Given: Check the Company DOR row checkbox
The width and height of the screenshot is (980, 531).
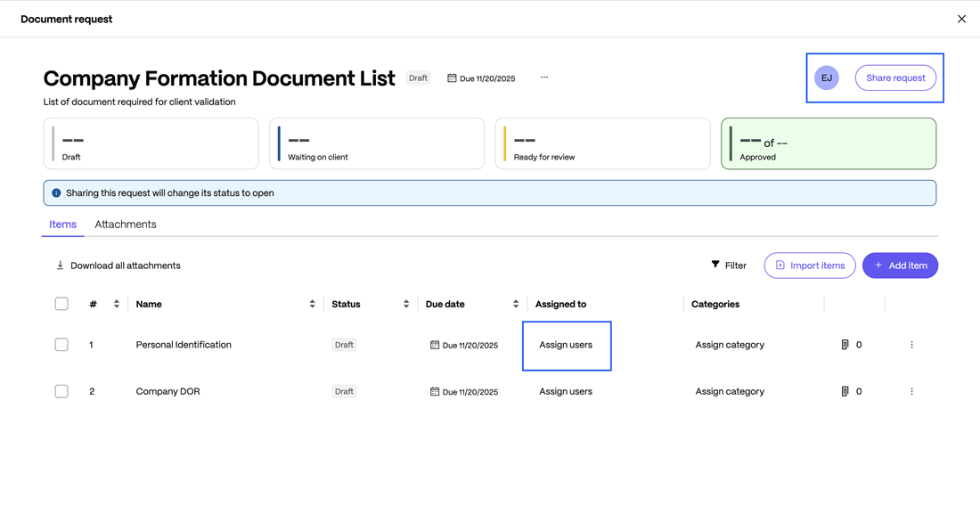Looking at the screenshot, I should pos(61,390).
